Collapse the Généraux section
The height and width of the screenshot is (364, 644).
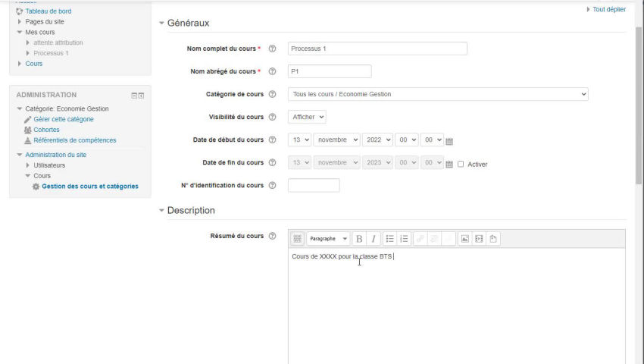click(x=161, y=24)
